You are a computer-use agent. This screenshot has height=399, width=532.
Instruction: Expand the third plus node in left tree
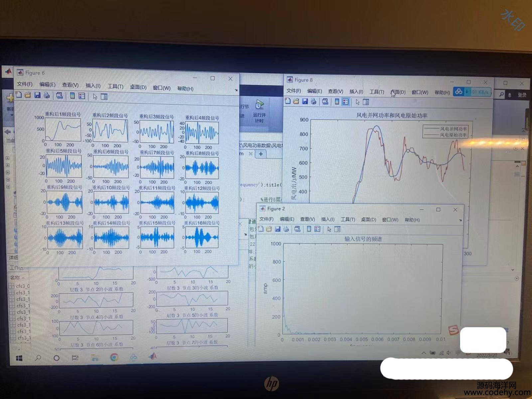7,173
